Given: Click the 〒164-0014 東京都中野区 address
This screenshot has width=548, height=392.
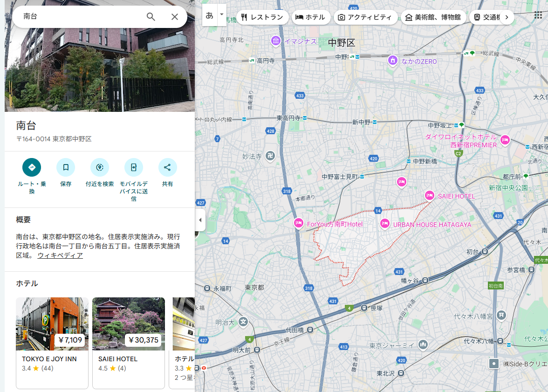Looking at the screenshot, I should click(x=54, y=139).
